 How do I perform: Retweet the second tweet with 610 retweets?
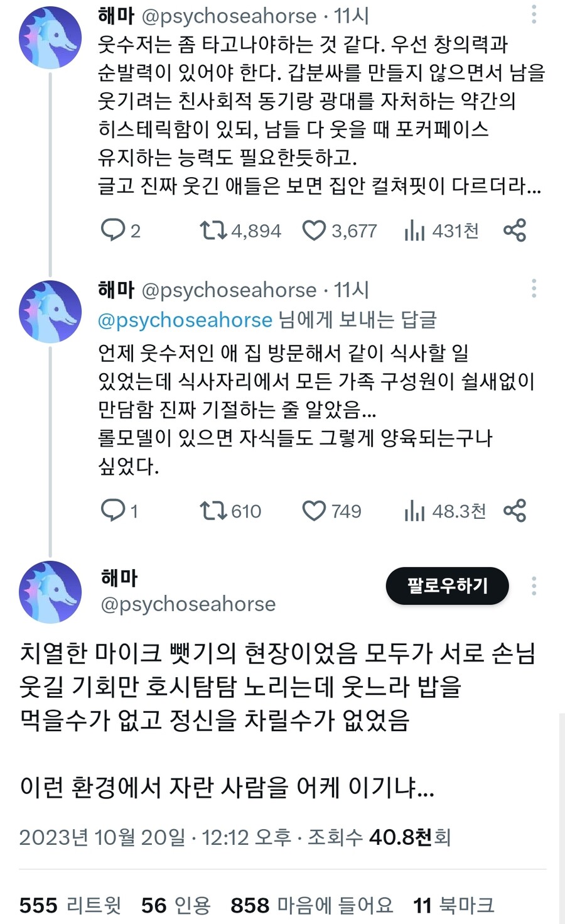[213, 511]
